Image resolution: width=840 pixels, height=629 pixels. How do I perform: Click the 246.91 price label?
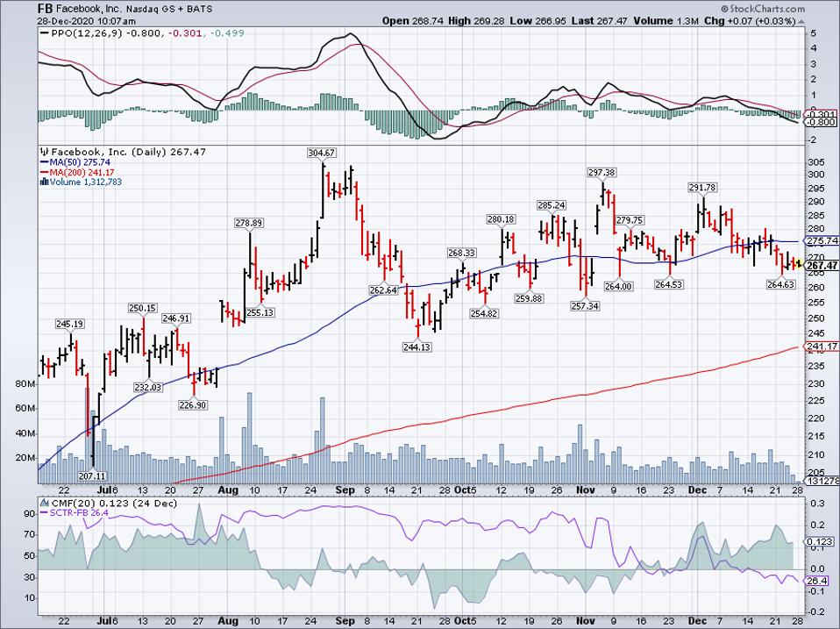[176, 318]
